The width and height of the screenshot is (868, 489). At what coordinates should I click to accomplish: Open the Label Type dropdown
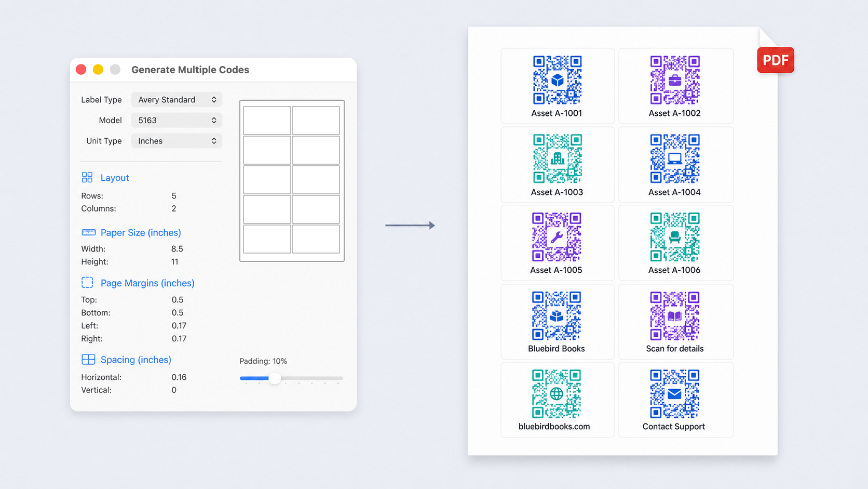click(177, 99)
